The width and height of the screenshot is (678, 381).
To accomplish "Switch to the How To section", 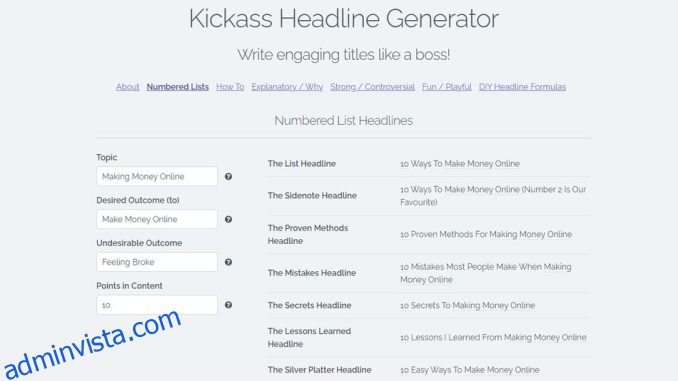I will 230,87.
